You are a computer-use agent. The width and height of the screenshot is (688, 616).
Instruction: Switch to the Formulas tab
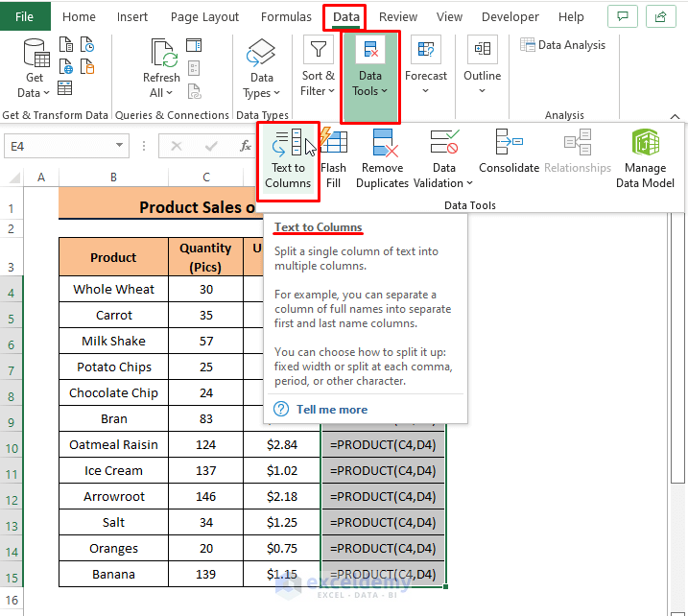click(286, 17)
